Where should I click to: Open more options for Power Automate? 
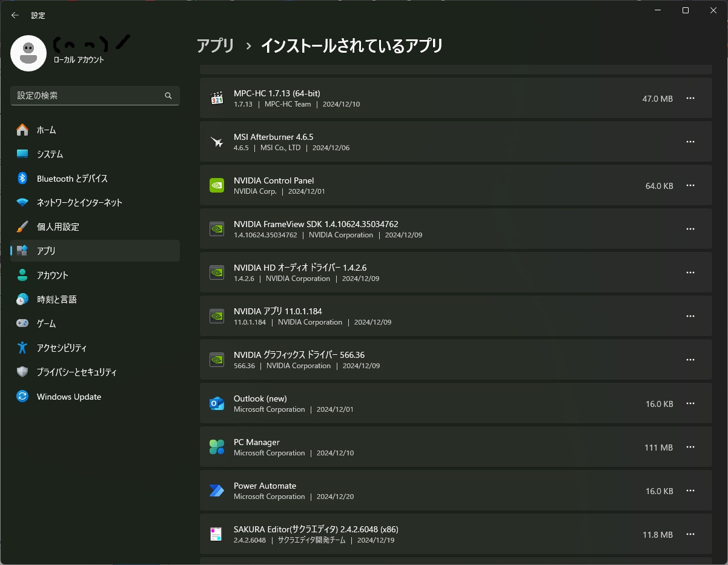pyautogui.click(x=690, y=491)
